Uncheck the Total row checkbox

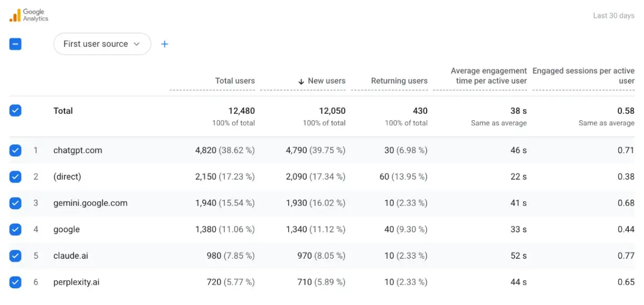pyautogui.click(x=16, y=111)
